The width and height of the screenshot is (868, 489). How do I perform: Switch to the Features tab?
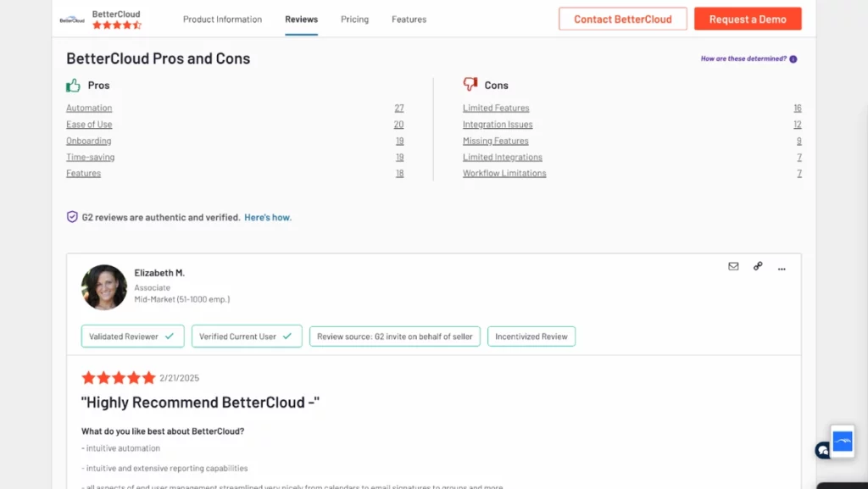[409, 19]
